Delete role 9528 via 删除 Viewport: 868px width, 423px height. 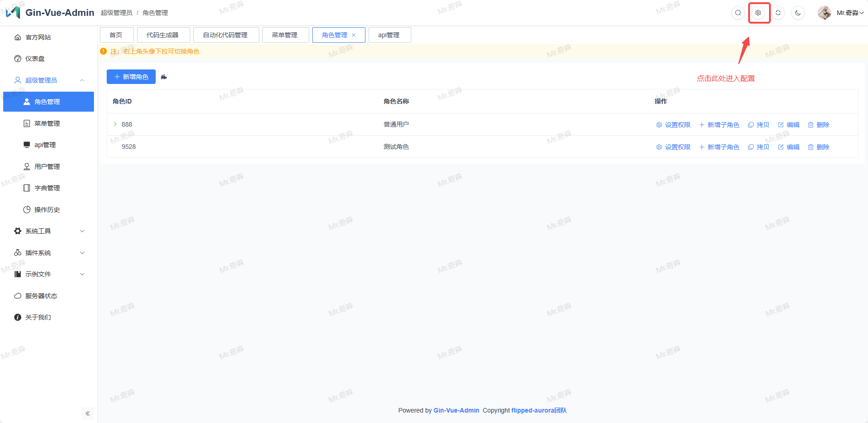point(819,147)
